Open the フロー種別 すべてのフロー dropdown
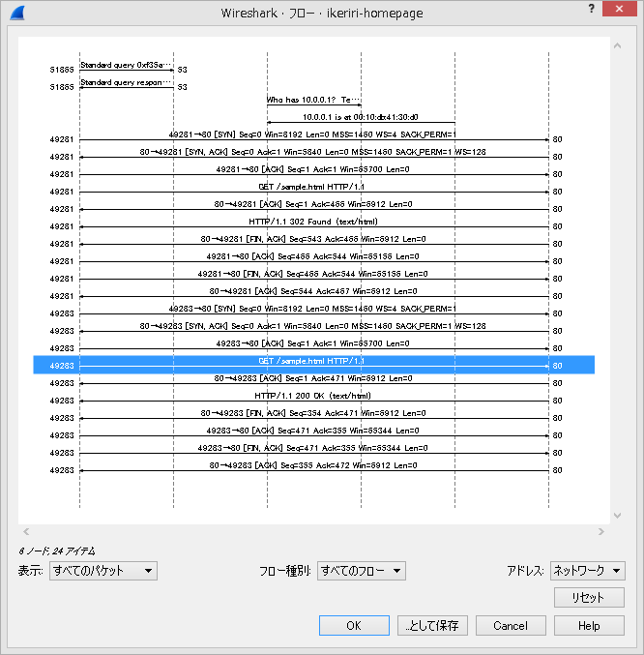Screen dimensions: 644x655 point(361,571)
